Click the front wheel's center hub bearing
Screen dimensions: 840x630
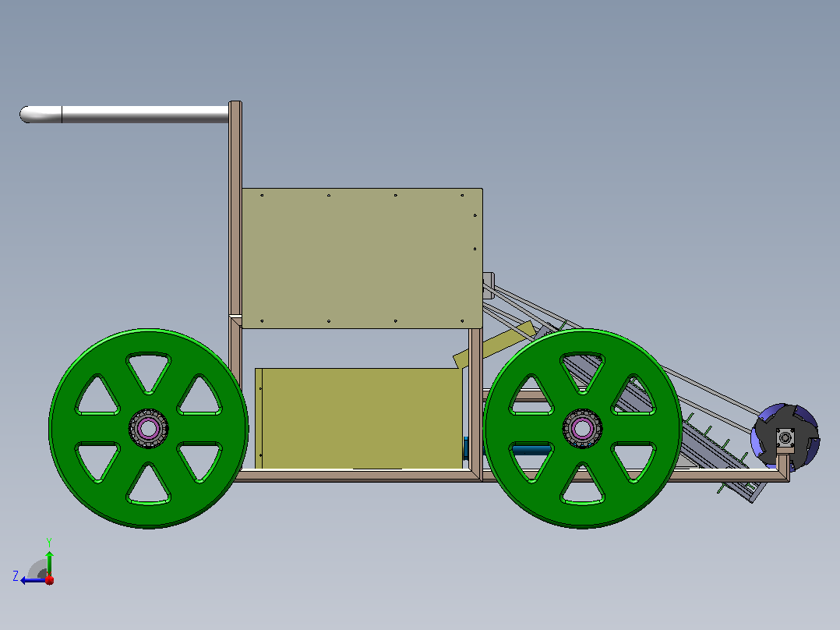pos(582,428)
